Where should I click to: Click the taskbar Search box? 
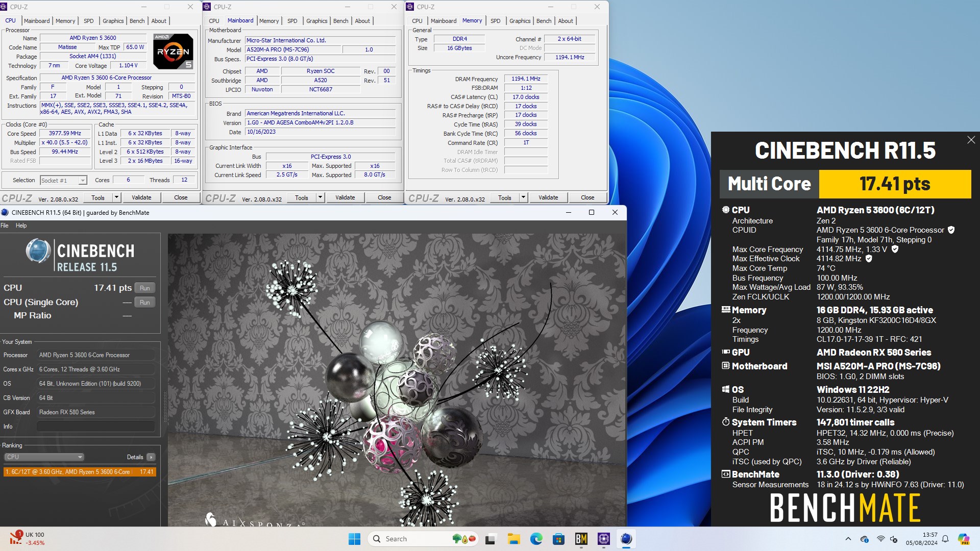[424, 539]
